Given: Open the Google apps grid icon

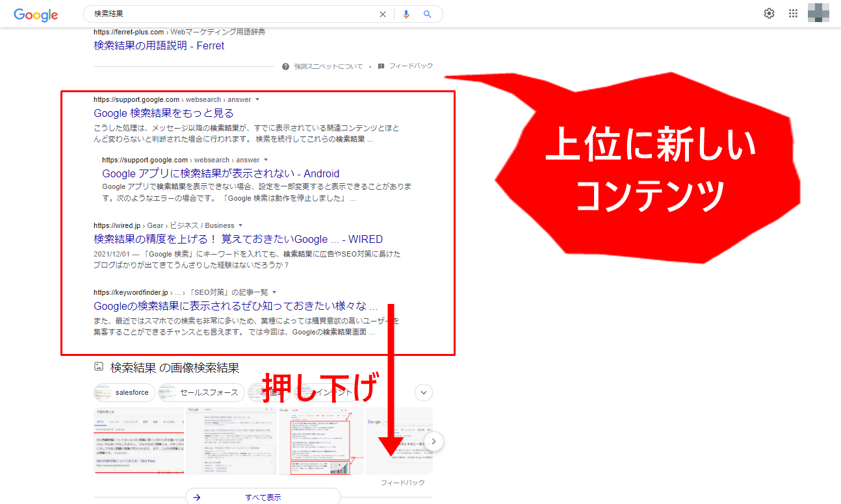Looking at the screenshot, I should [793, 14].
